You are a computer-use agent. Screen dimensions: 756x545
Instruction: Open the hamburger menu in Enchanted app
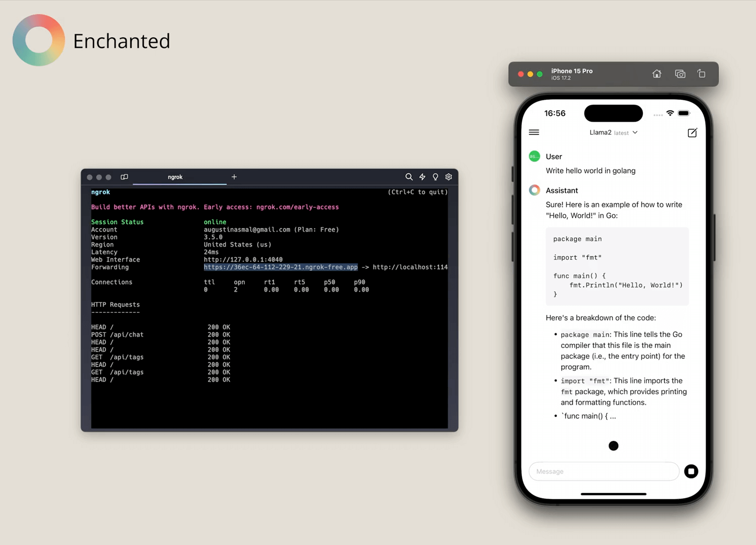coord(534,132)
